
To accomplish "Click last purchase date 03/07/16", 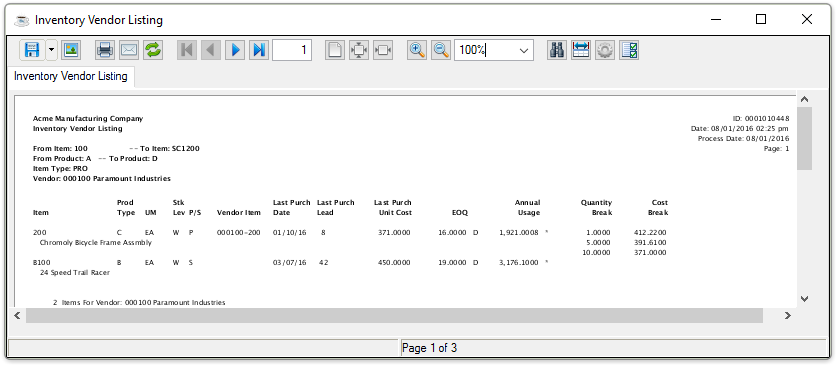I will 290,262.
